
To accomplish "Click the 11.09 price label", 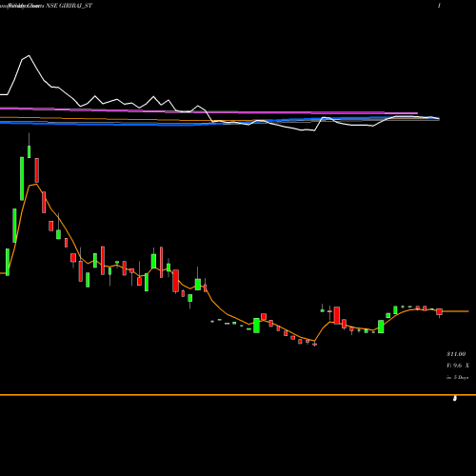I will pyautogui.click(x=456, y=354).
